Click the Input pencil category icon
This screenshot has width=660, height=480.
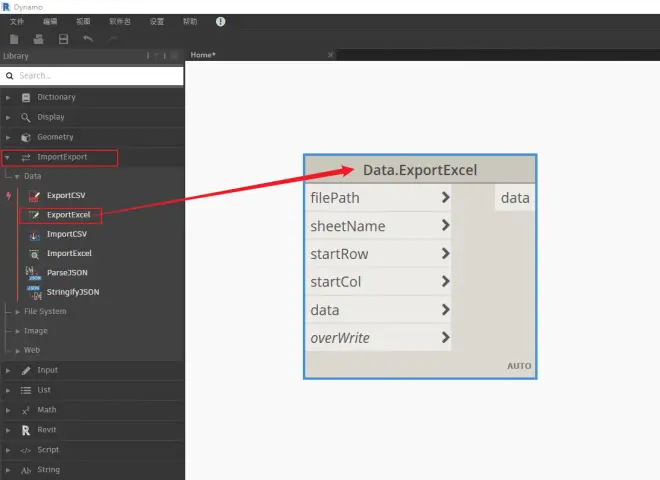pos(26,371)
